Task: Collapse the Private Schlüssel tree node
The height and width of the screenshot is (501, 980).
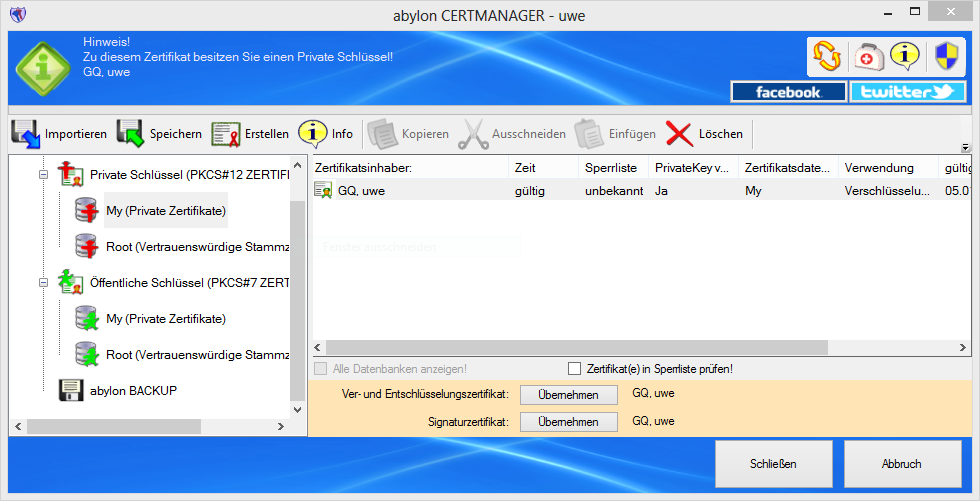Action: click(x=43, y=175)
